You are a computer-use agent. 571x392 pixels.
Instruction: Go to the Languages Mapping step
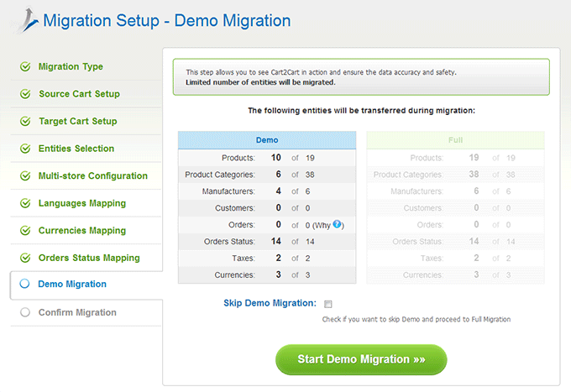click(82, 203)
